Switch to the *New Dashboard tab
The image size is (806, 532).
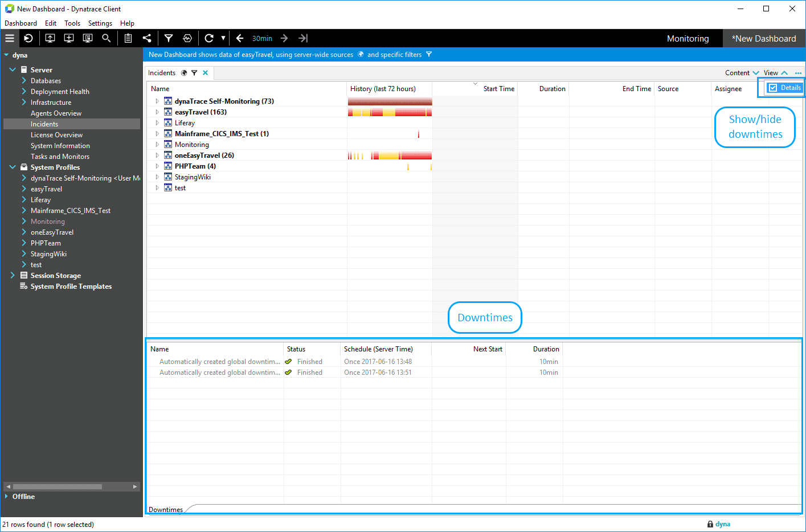click(764, 39)
